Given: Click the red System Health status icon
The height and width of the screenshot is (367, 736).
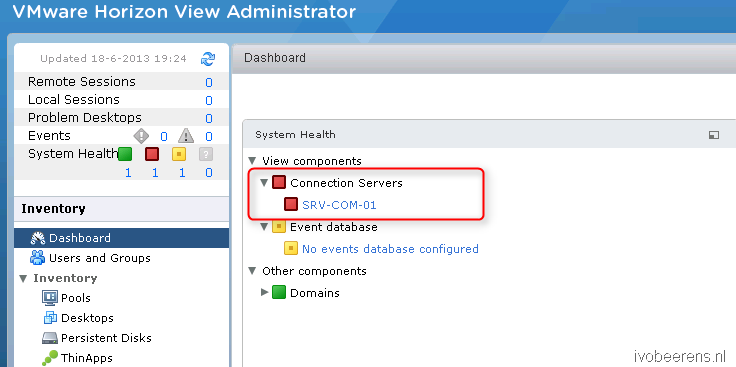Looking at the screenshot, I should (x=152, y=154).
